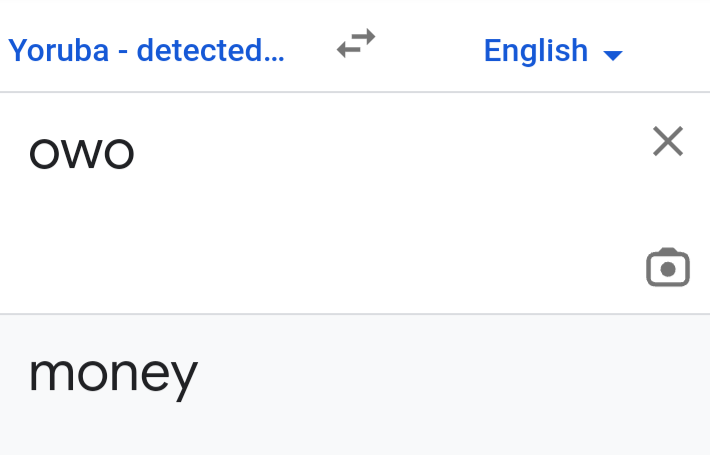Screen dimensions: 710x455
Task: Open the Yoruba detected source language selector
Action: (x=146, y=50)
